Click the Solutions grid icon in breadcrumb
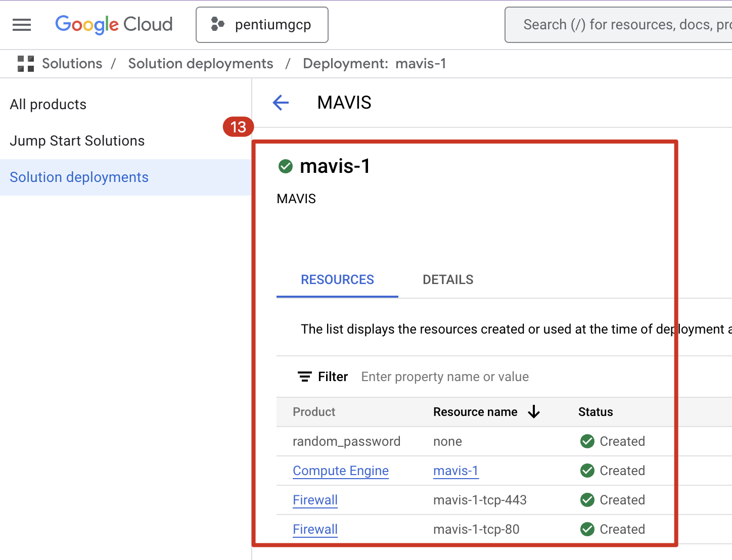The width and height of the screenshot is (732, 560). click(26, 64)
